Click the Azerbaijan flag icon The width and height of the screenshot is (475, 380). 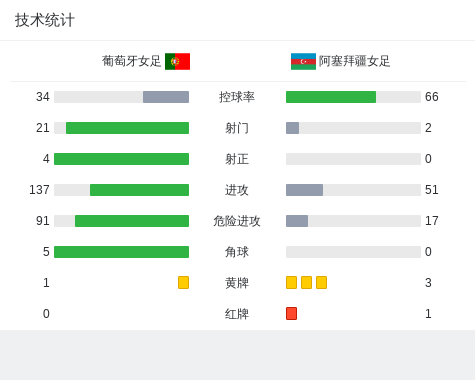tap(303, 61)
